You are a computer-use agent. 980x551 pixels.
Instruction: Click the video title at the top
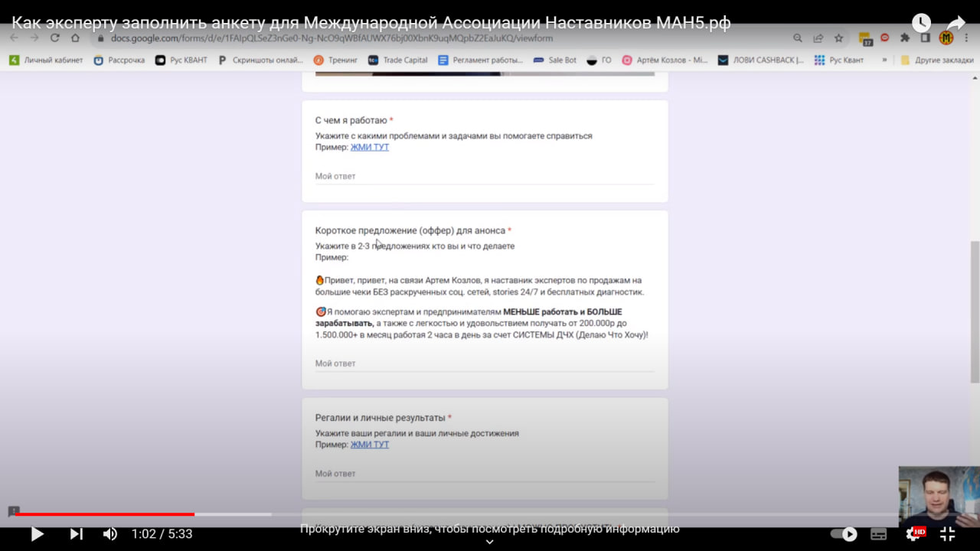[x=371, y=23]
